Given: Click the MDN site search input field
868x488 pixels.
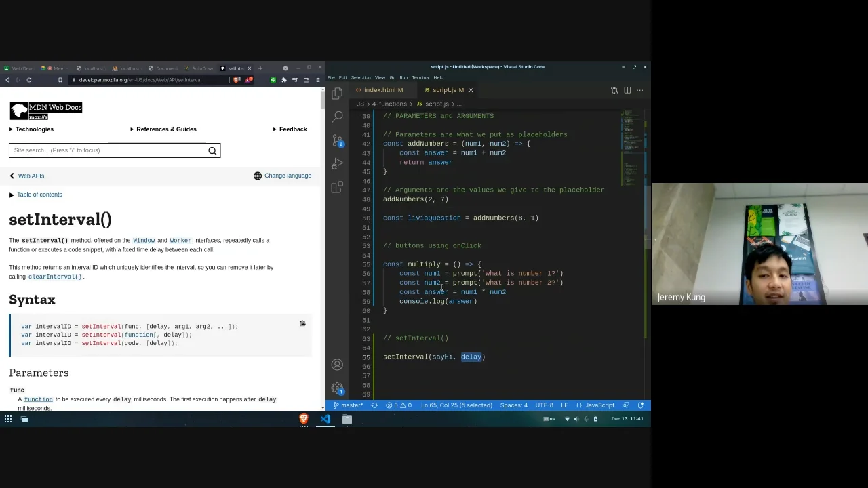Looking at the screenshot, I should [x=107, y=150].
